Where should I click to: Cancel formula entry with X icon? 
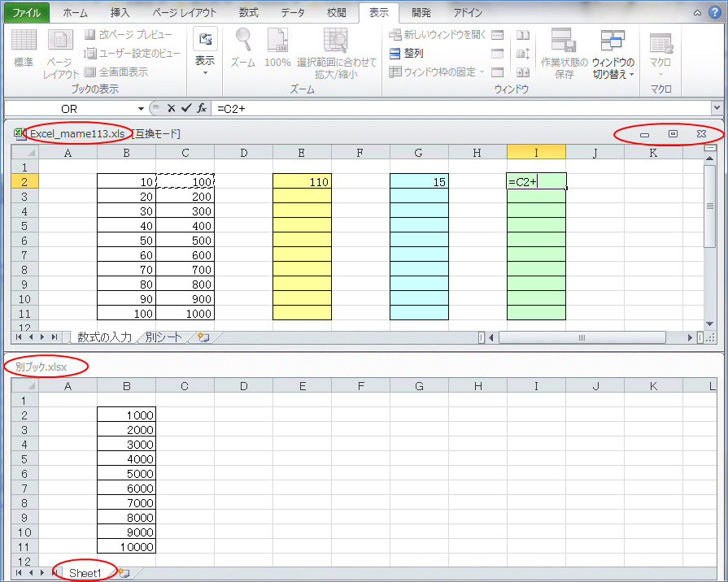coord(172,107)
